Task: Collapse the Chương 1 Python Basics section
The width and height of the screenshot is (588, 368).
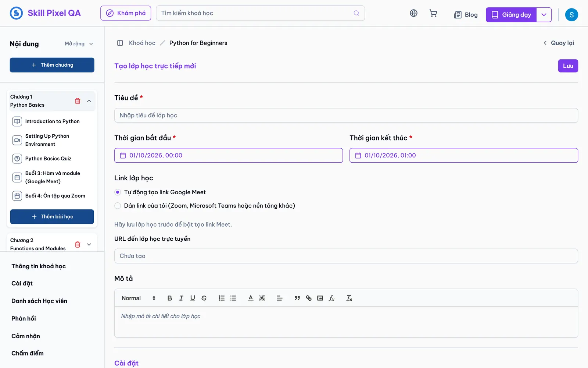Action: [x=89, y=101]
